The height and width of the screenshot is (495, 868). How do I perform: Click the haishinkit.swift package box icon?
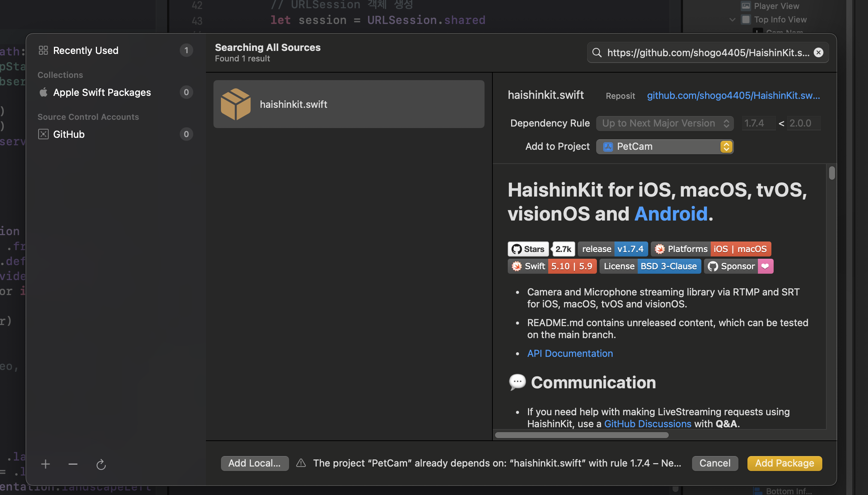point(236,104)
